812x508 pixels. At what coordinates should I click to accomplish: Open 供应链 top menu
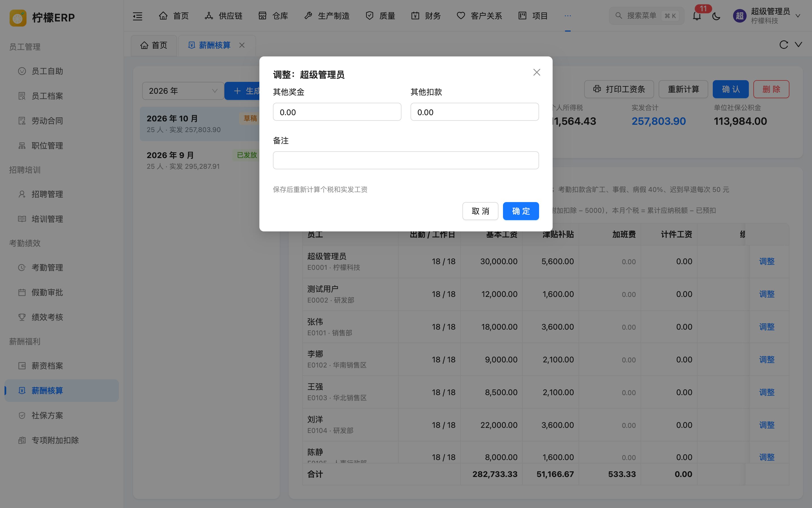click(x=224, y=16)
